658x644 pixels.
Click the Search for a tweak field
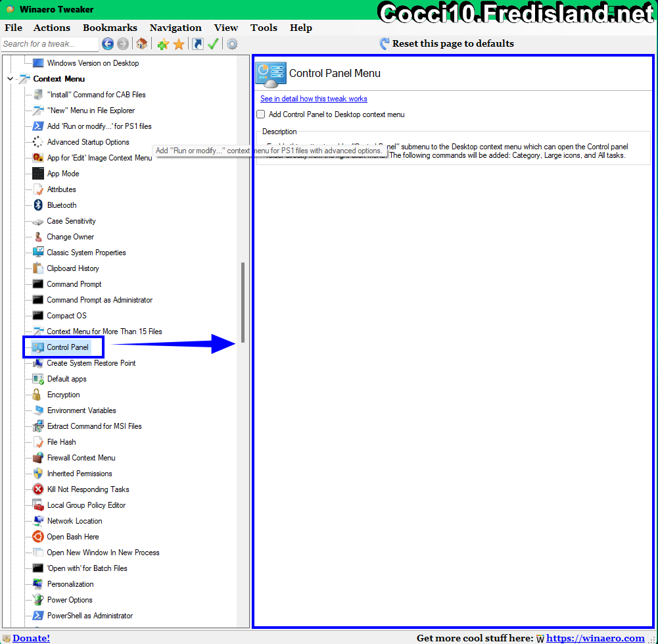pos(49,44)
